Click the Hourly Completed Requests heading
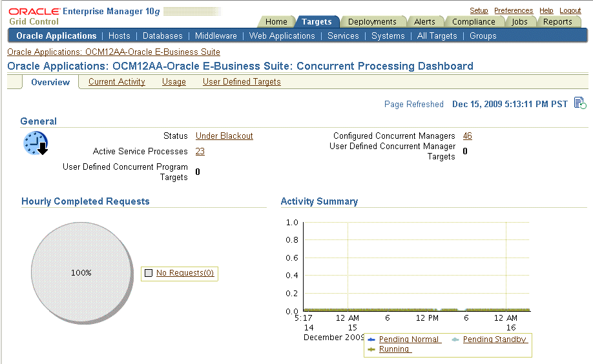 pos(85,201)
